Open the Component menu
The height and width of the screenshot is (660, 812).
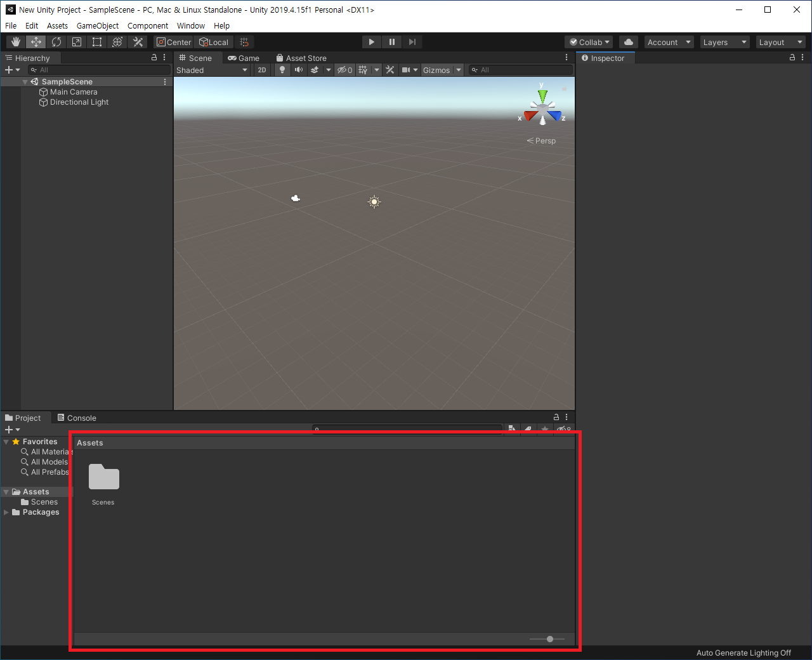click(x=148, y=25)
